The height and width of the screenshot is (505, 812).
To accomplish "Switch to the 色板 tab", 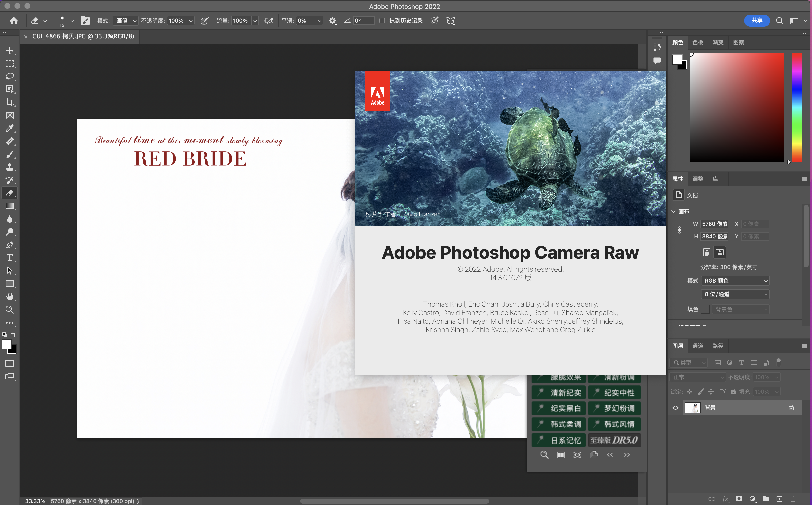I will (697, 42).
